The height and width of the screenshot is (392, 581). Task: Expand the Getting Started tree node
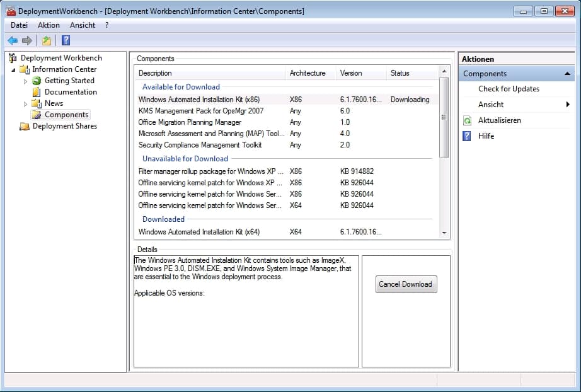pyautogui.click(x=25, y=81)
